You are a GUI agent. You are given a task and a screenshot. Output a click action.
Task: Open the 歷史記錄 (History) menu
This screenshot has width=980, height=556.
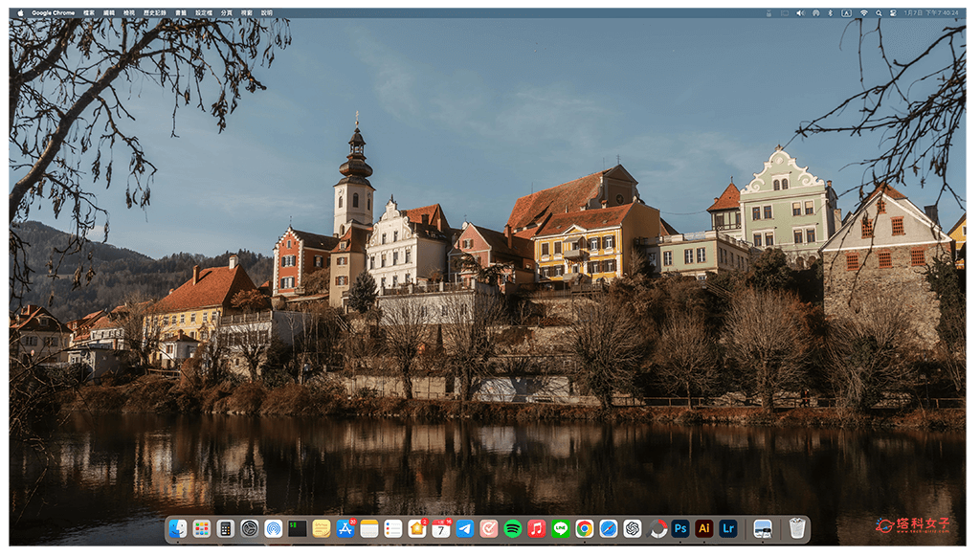[155, 13]
